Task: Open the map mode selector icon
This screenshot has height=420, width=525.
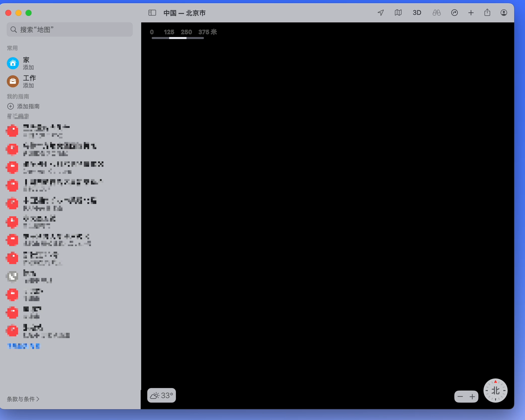Action: click(x=398, y=13)
